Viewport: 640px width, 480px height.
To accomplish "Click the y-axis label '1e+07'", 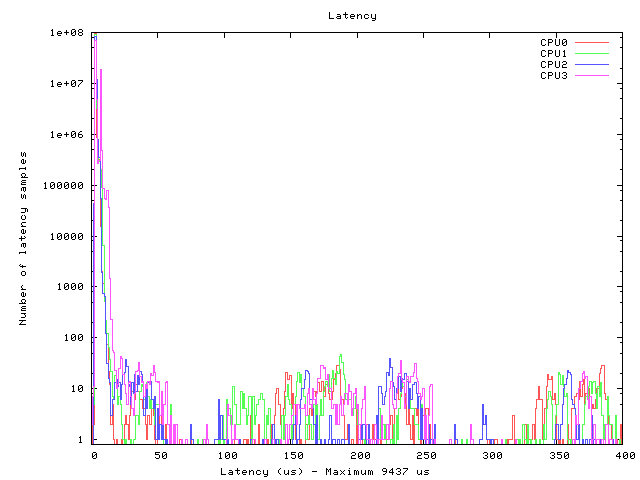I will point(67,84).
